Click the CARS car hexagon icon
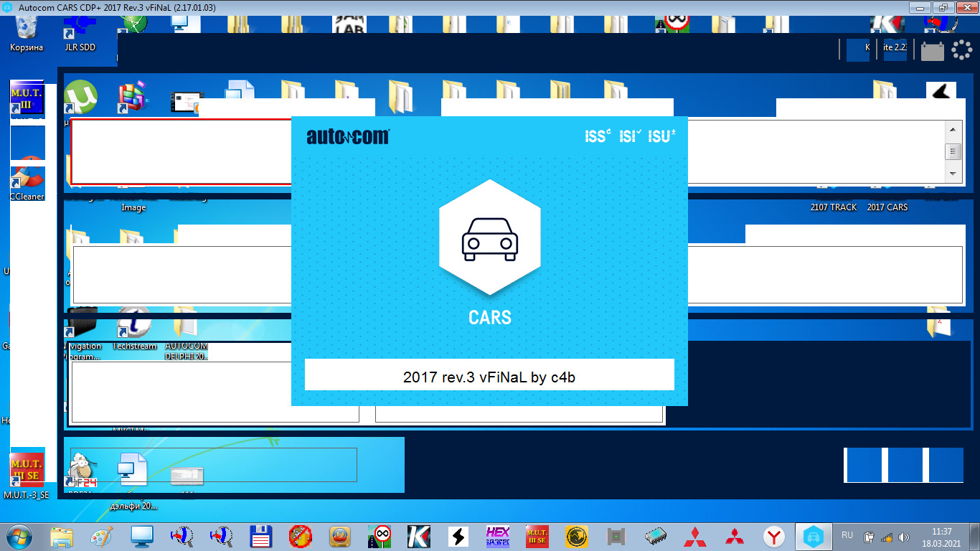The image size is (980, 551). (x=489, y=237)
